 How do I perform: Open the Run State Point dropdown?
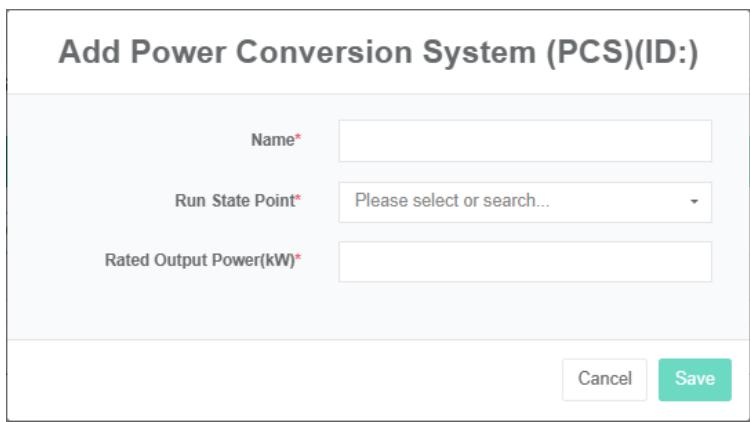525,201
